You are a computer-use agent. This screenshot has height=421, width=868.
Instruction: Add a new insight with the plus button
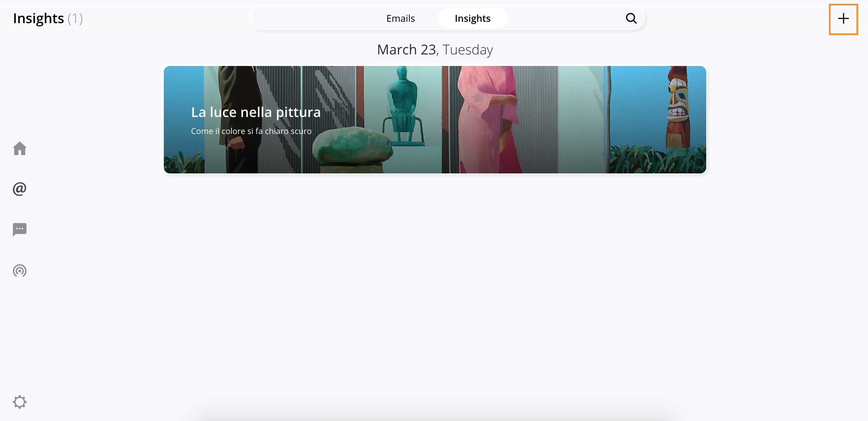tap(844, 19)
